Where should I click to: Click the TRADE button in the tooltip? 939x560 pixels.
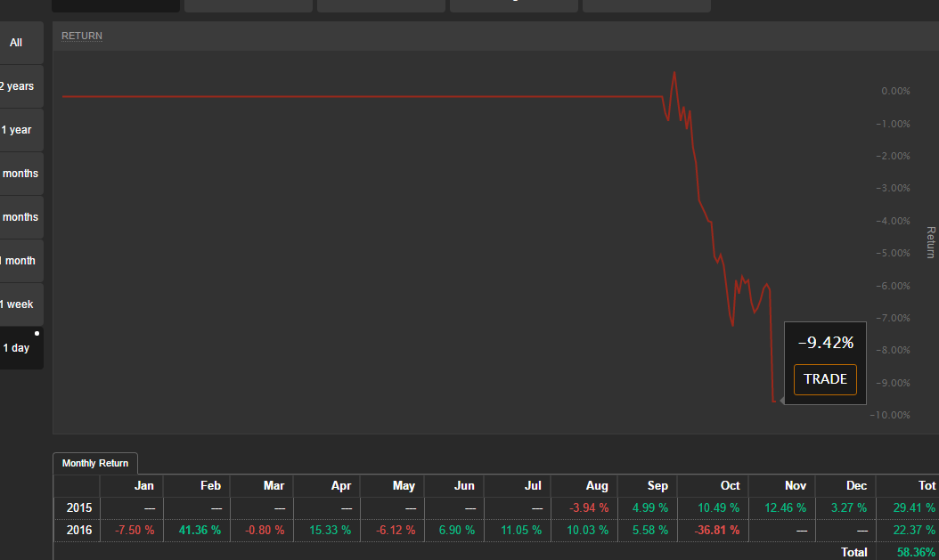point(825,379)
